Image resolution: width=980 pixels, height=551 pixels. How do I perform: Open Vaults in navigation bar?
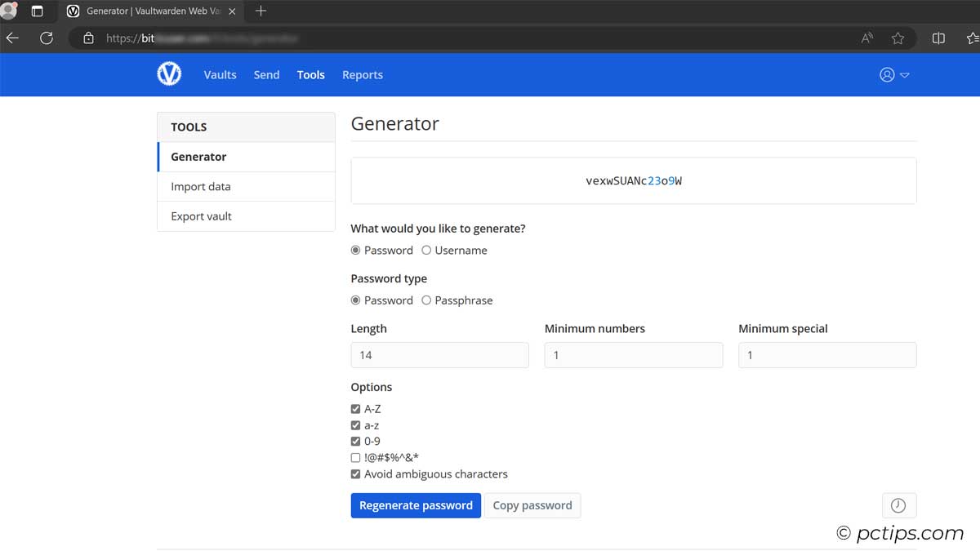point(220,74)
